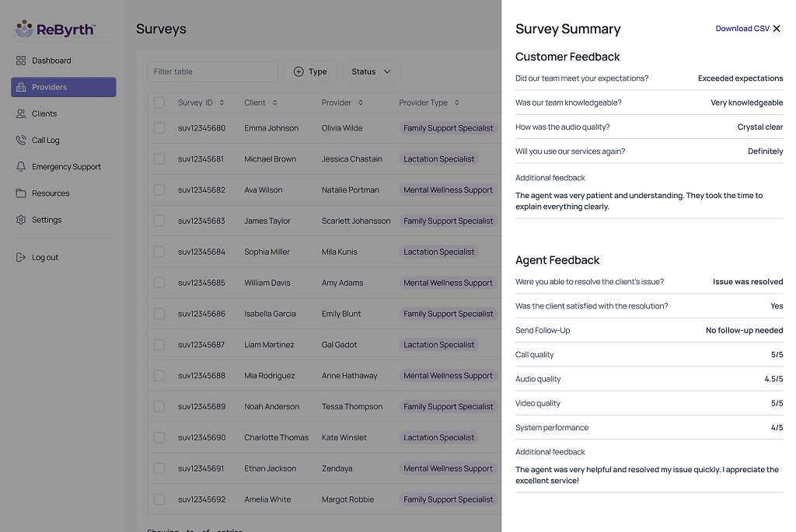The image size is (796, 532).
Task: Select the checkbox for survey suv12345684
Action: 159,252
